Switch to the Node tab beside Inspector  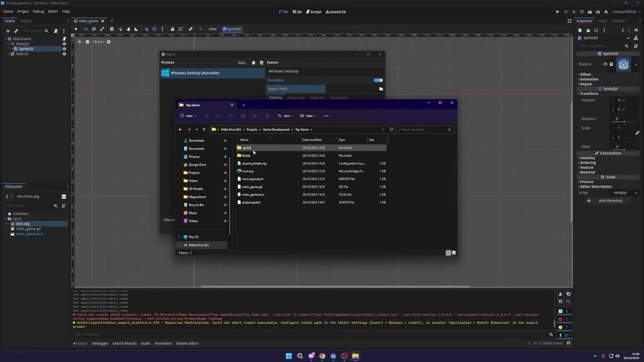(602, 21)
